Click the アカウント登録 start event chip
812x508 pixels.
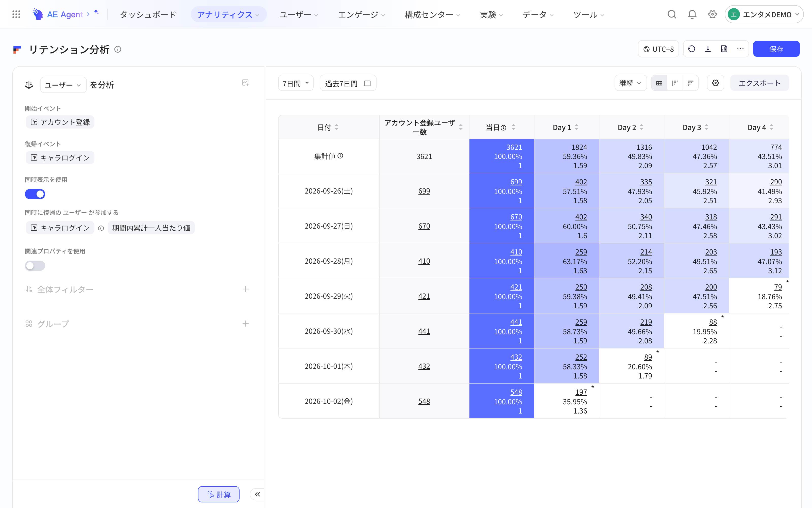tap(60, 122)
